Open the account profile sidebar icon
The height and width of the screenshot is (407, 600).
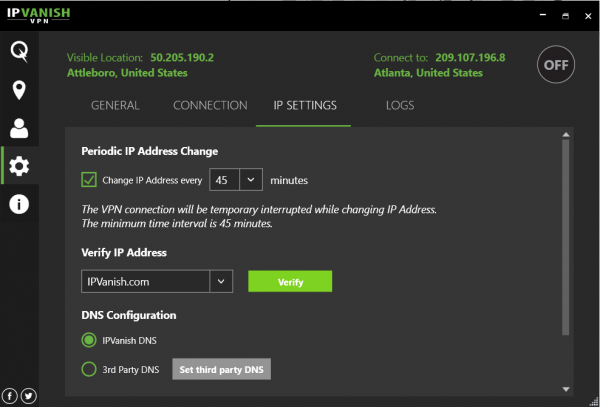(19, 128)
